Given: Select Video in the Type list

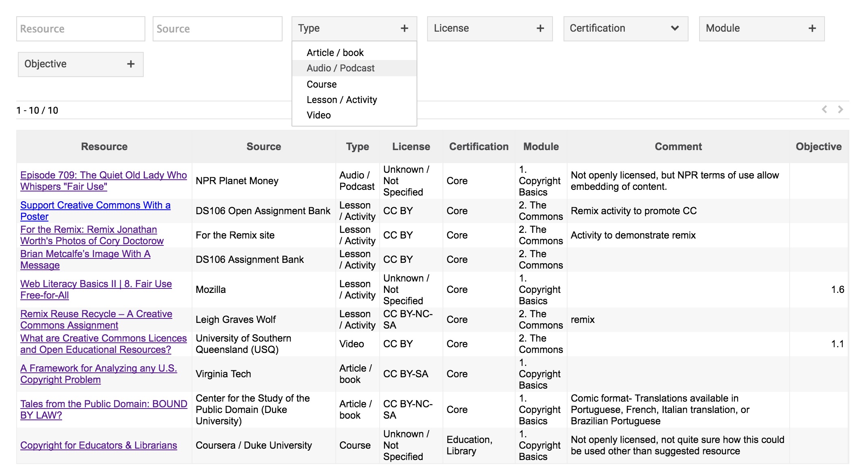Looking at the screenshot, I should tap(319, 115).
